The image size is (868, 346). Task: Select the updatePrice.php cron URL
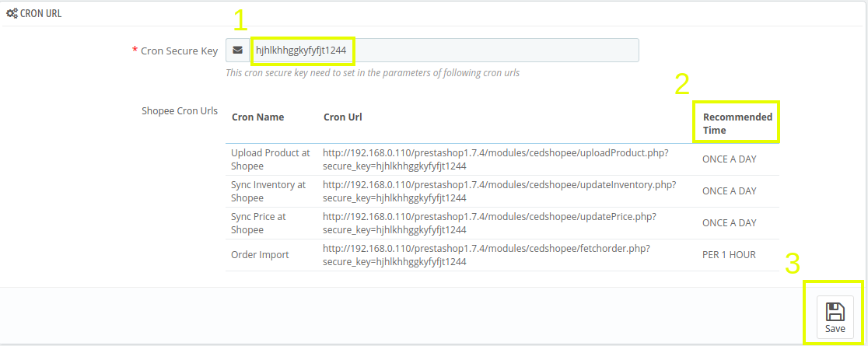pyautogui.click(x=489, y=223)
